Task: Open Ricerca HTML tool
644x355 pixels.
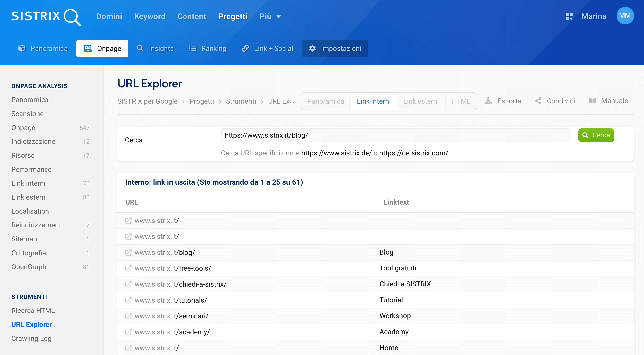Action: pos(33,311)
